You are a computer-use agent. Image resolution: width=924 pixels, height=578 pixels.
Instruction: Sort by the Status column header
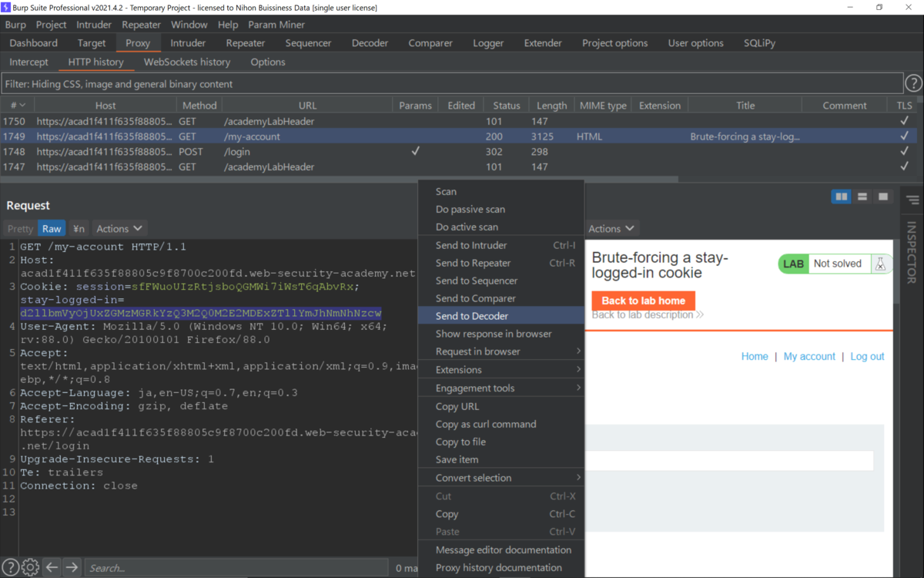pos(506,106)
